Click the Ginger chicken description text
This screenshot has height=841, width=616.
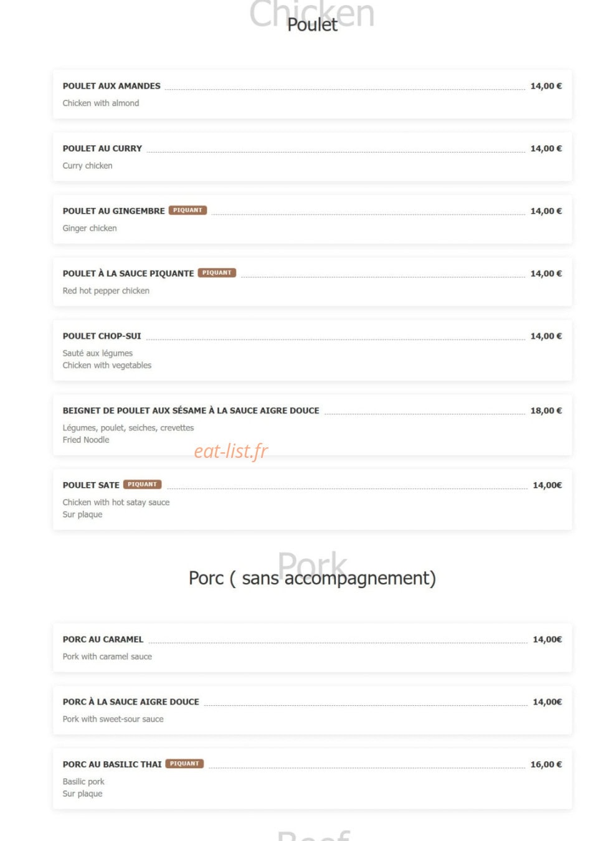(x=90, y=228)
